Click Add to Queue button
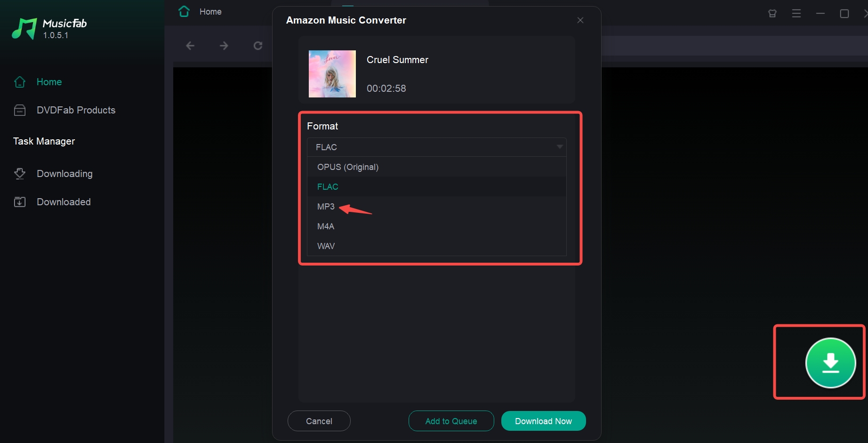868x443 pixels. coord(451,421)
